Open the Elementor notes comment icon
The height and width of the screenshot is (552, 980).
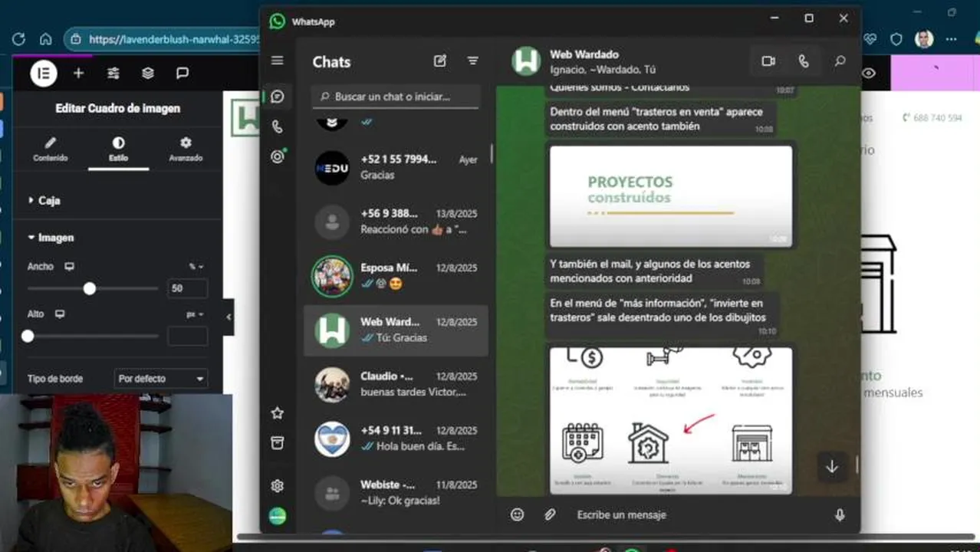click(x=183, y=73)
